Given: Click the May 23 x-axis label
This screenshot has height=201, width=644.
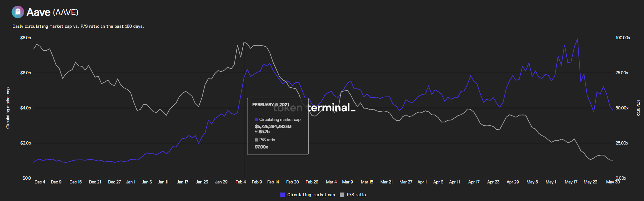Looking at the screenshot, I should (x=590, y=182).
